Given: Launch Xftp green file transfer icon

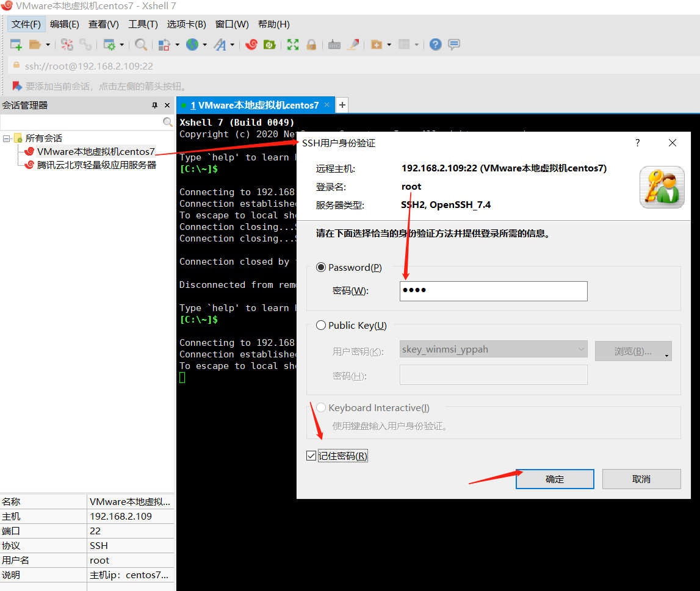Looking at the screenshot, I should [x=270, y=45].
